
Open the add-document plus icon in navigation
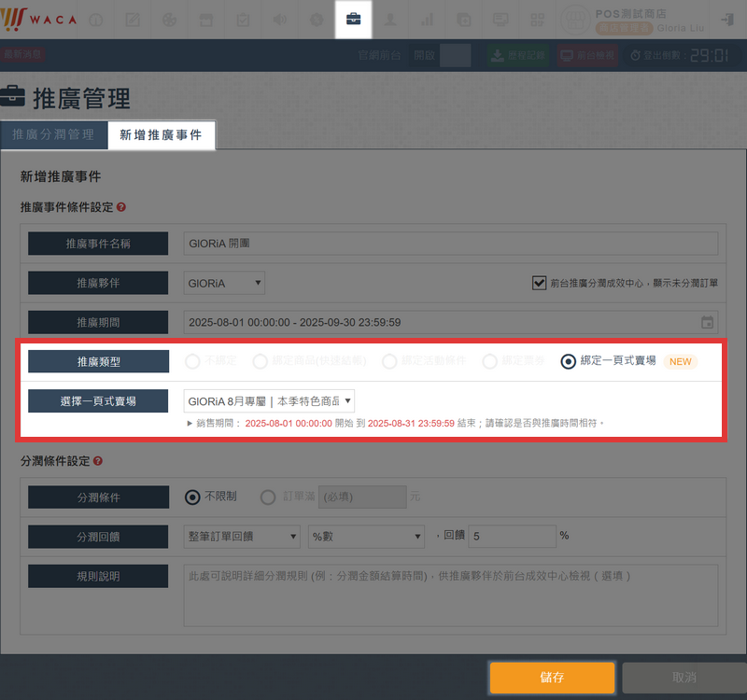tap(463, 20)
